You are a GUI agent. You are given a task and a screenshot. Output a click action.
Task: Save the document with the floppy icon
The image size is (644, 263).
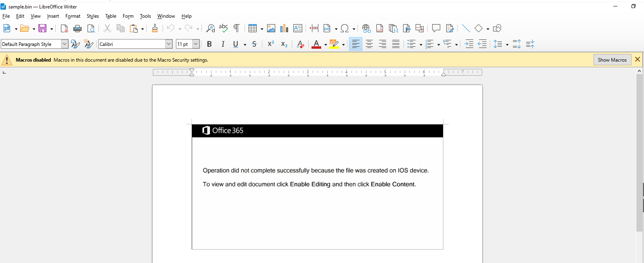pos(42,28)
